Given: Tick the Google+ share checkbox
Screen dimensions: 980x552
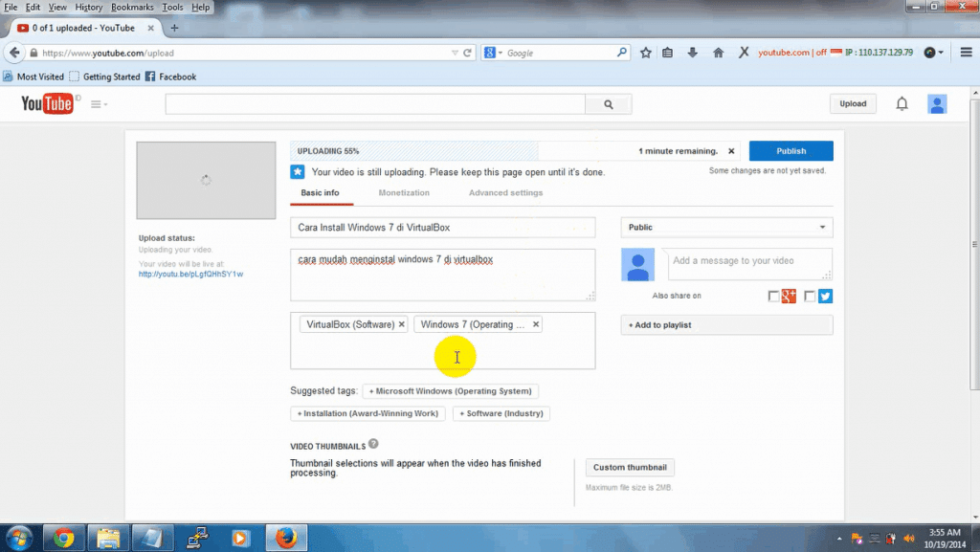Looking at the screenshot, I should pos(773,296).
